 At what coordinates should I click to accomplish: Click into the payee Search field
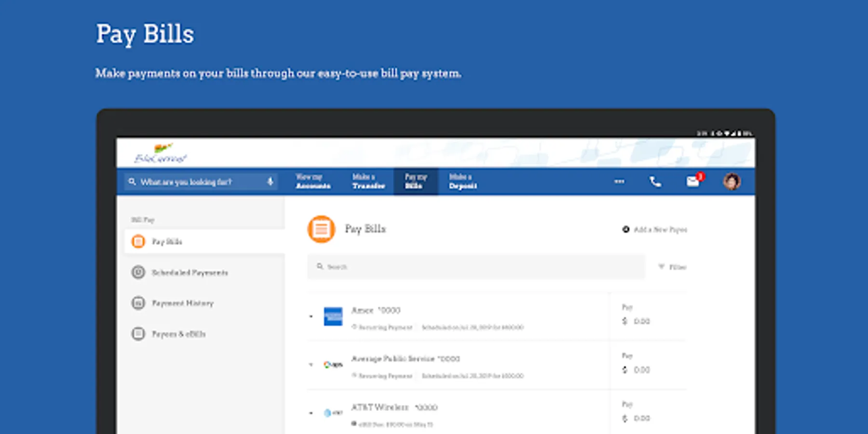click(476, 267)
